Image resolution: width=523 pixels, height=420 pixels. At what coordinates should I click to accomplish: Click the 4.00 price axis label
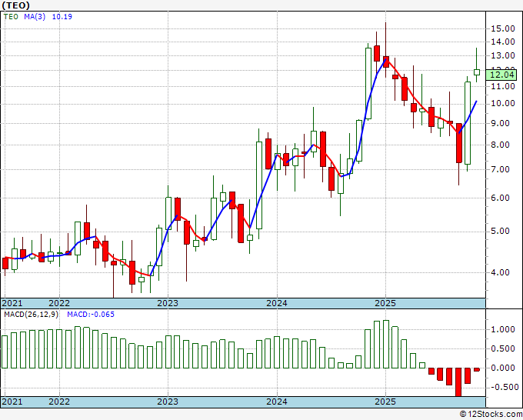(500, 272)
